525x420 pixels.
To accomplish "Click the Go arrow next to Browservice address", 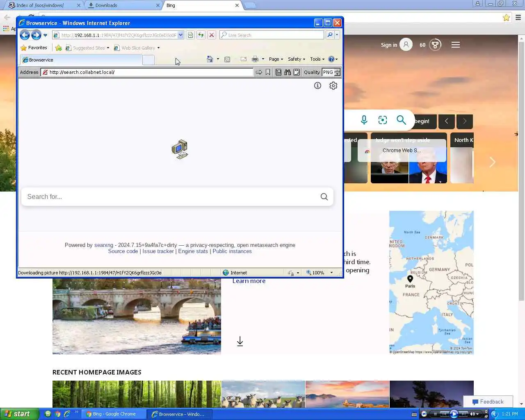I will click(x=259, y=72).
